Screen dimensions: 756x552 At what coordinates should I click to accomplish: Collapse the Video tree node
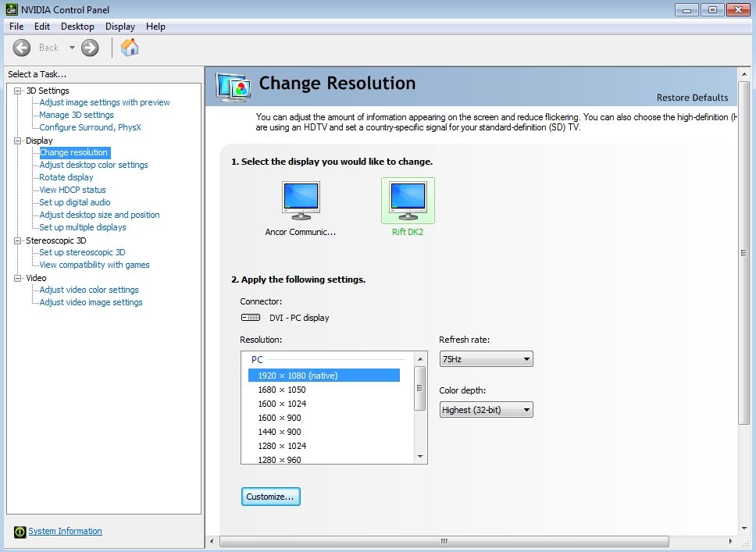pyautogui.click(x=18, y=278)
